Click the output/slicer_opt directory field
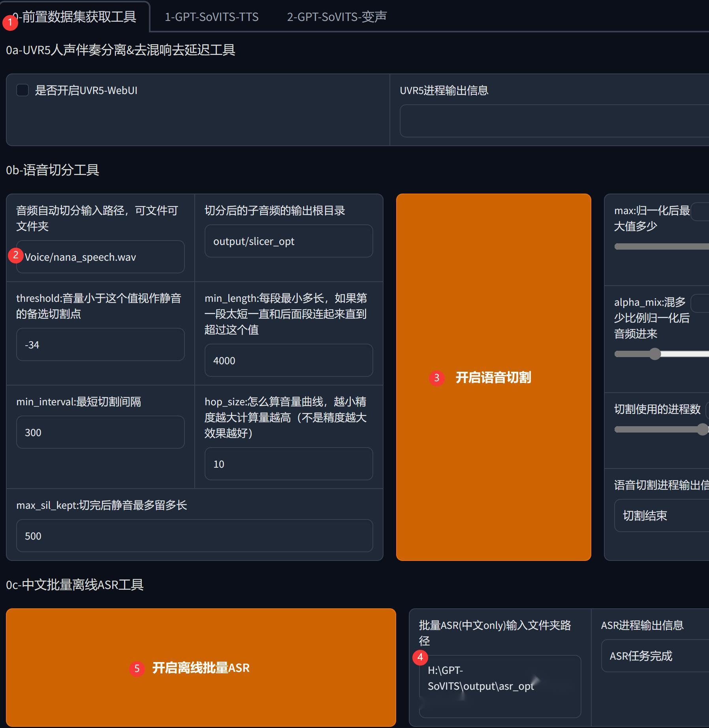The width and height of the screenshot is (709, 728). pos(289,241)
